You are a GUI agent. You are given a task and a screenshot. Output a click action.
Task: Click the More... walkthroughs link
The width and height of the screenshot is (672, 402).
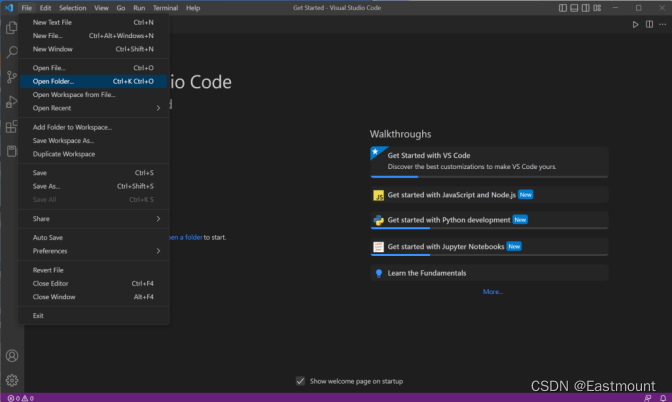click(x=493, y=291)
